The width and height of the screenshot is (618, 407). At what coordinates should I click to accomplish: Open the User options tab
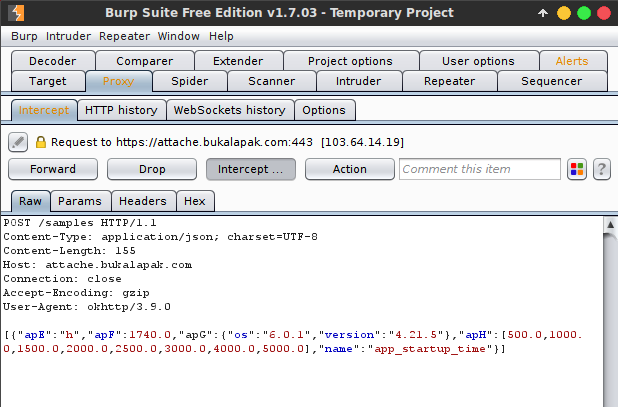[478, 61]
